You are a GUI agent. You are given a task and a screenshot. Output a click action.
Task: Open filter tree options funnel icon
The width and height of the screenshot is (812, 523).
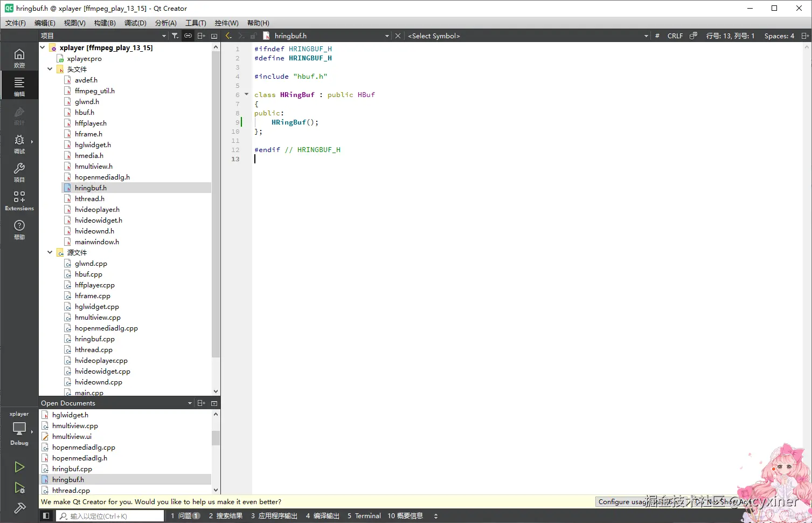[x=175, y=36]
